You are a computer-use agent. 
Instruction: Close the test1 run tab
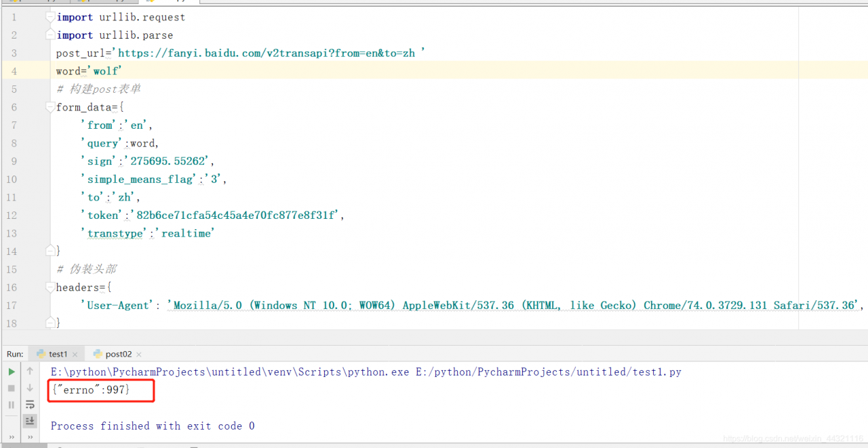75,354
